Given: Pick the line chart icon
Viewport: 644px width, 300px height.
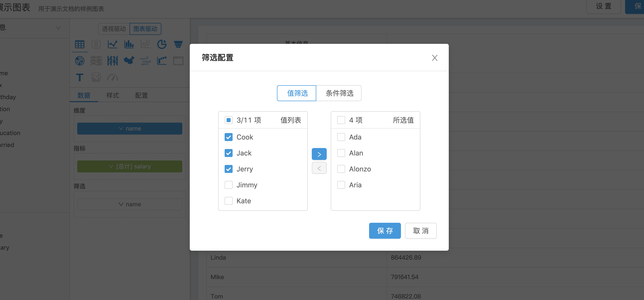Looking at the screenshot, I should [112, 45].
